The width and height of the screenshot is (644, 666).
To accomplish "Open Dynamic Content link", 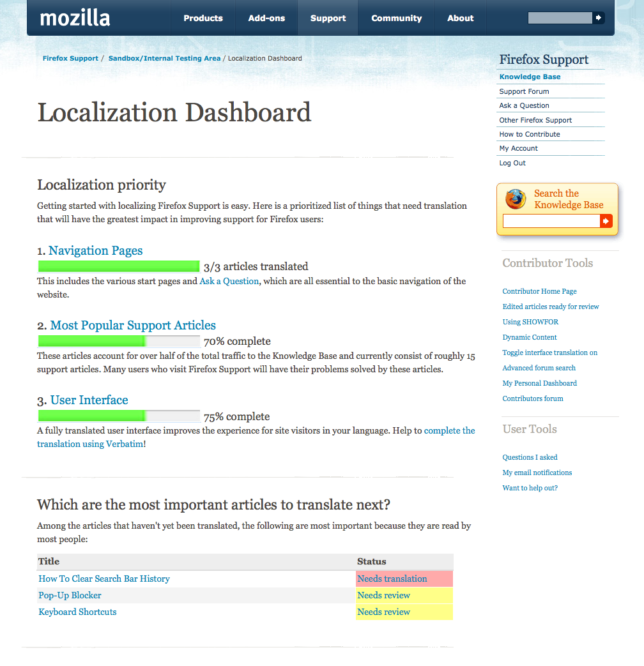I will [x=530, y=337].
